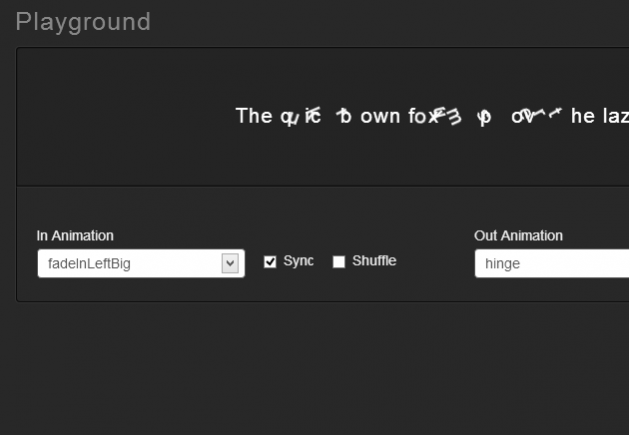Open the fadeInLeftBig In Animation dropdown
Screen dimensions: 630x435
pyautogui.click(x=130, y=264)
